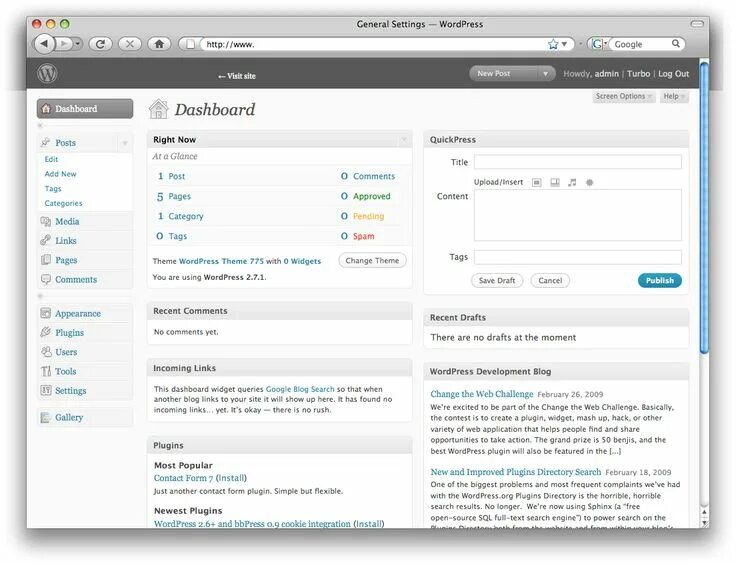
Task: Open Edit under Posts menu
Action: [51, 159]
